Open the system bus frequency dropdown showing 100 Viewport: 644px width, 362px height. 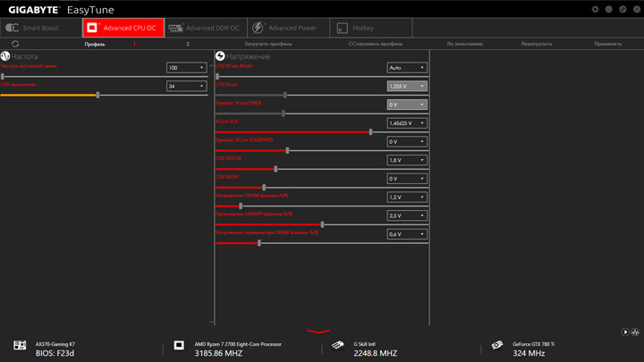pos(186,68)
